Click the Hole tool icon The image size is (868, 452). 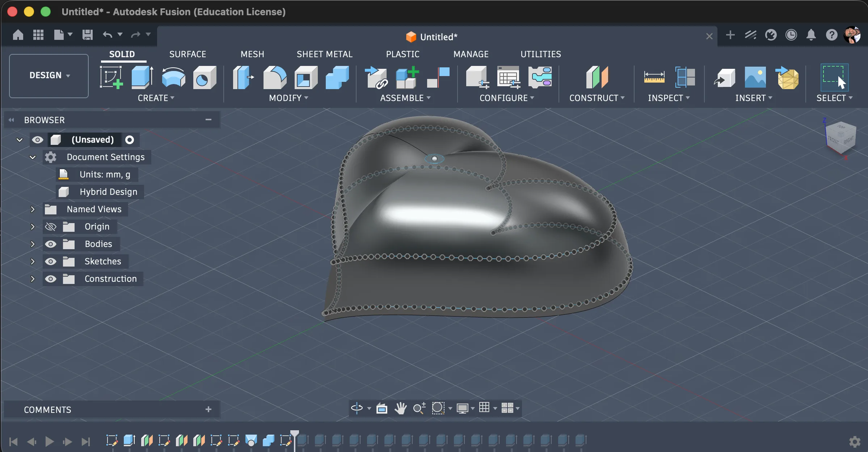coord(205,77)
